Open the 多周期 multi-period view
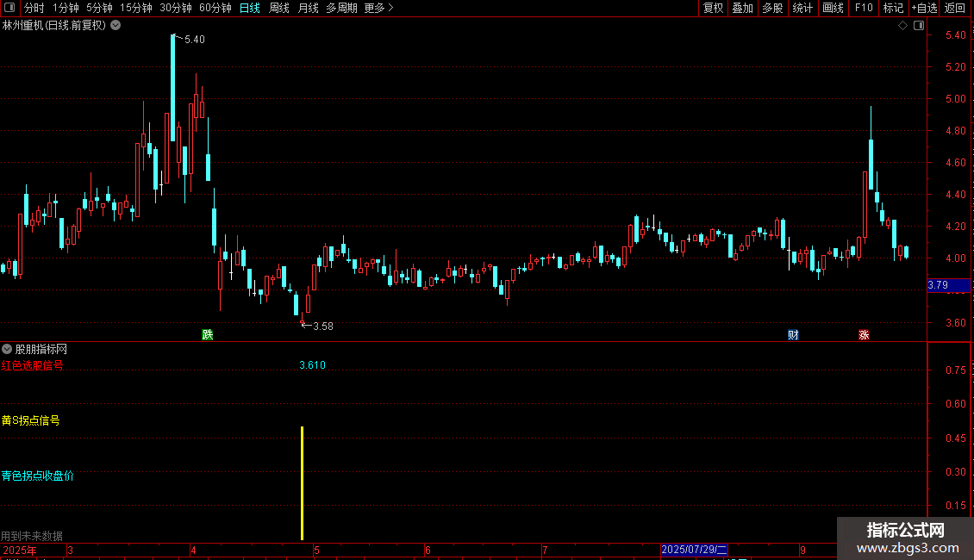The image size is (974, 560). (341, 8)
